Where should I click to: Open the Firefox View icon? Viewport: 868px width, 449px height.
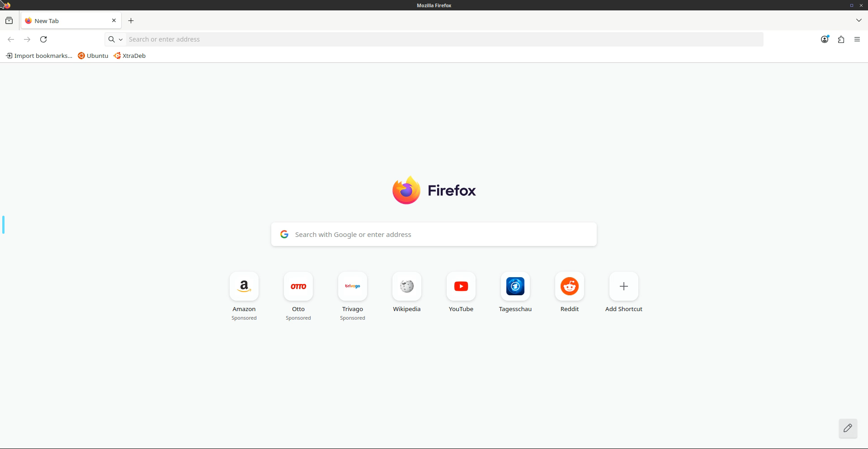[9, 21]
